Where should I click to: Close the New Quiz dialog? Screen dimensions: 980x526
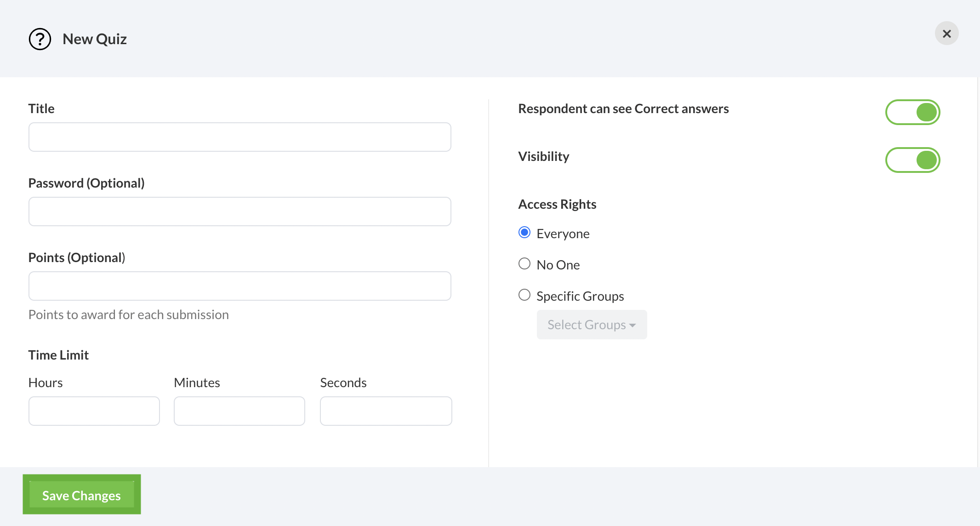946,34
